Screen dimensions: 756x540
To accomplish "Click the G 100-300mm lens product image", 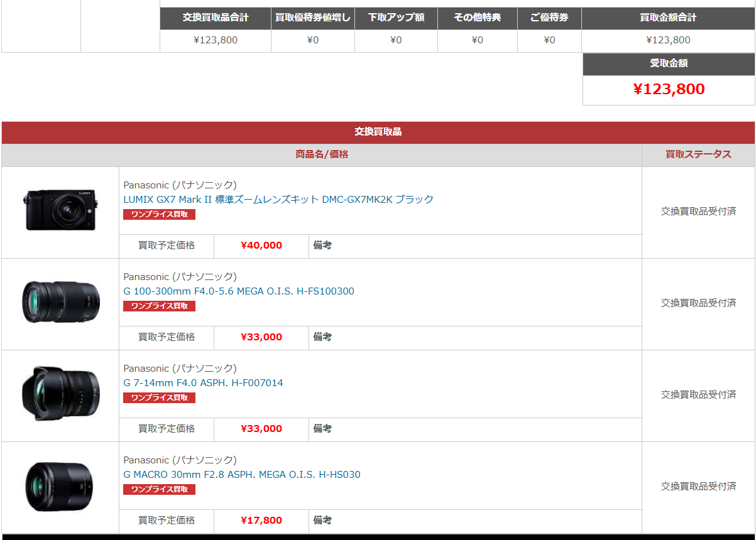I will point(60,302).
